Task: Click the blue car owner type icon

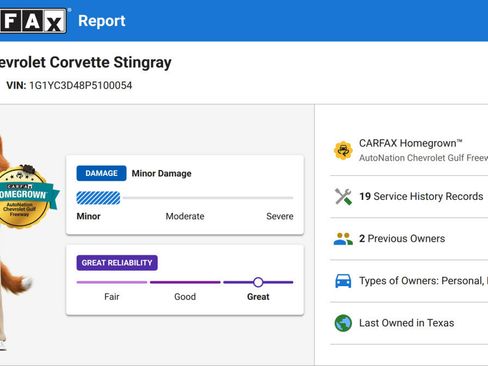Action: 343,281
